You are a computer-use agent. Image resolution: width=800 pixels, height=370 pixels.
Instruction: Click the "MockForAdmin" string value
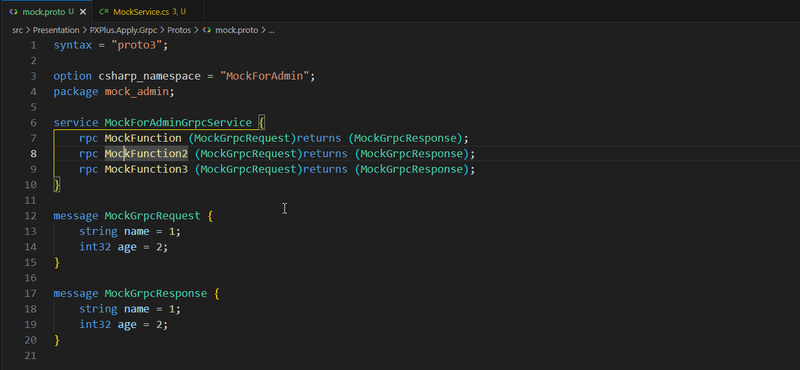coord(264,76)
